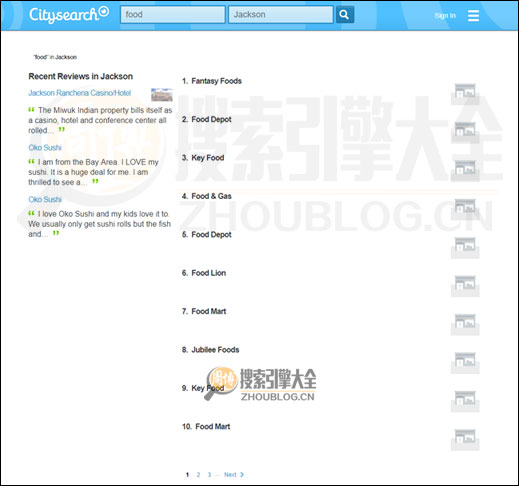Click the Miwuk Indian property review text
Screen dimensions: 519x486
click(x=100, y=120)
